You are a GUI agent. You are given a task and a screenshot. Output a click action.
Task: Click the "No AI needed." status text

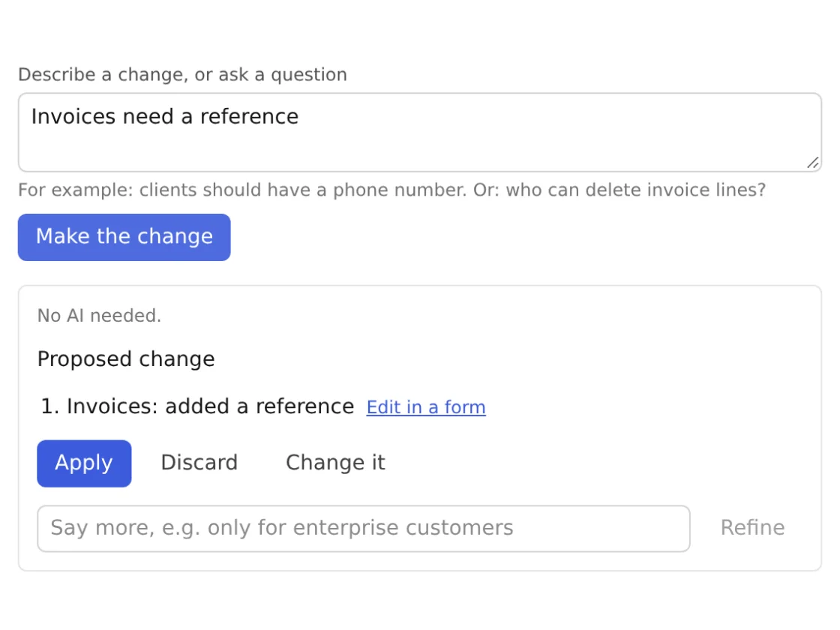pyautogui.click(x=99, y=316)
